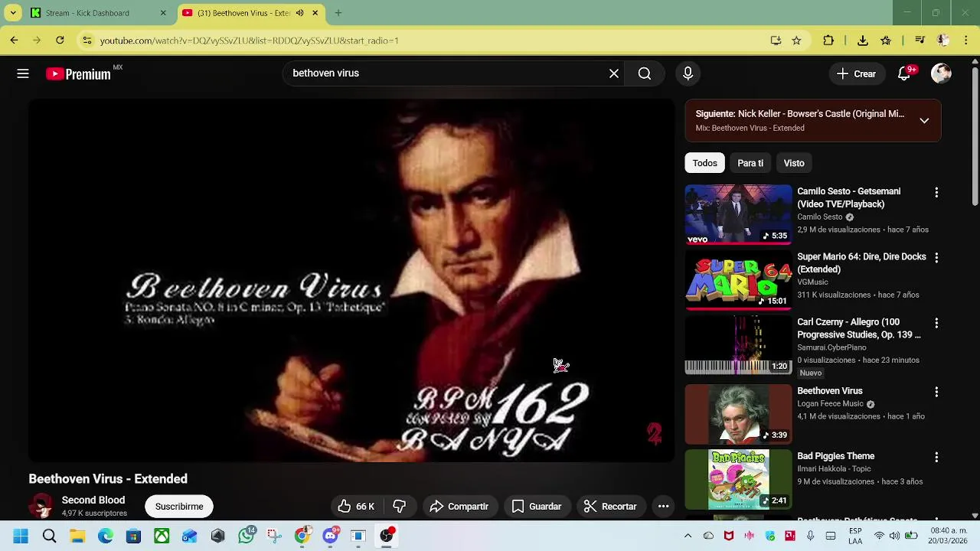Install app icon in the address bar
The image size is (980, 551).
[x=776, y=41]
